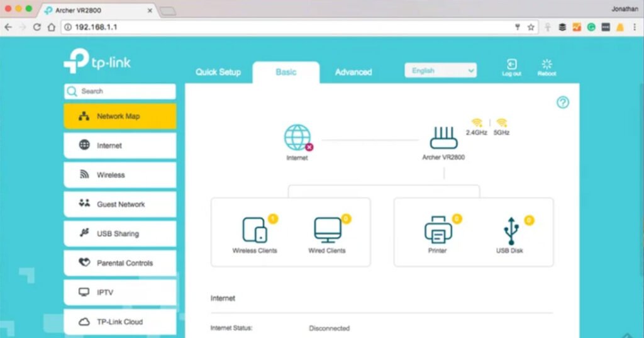The image size is (644, 338).
Task: Bookmark page using the star icon
Action: coord(531,27)
